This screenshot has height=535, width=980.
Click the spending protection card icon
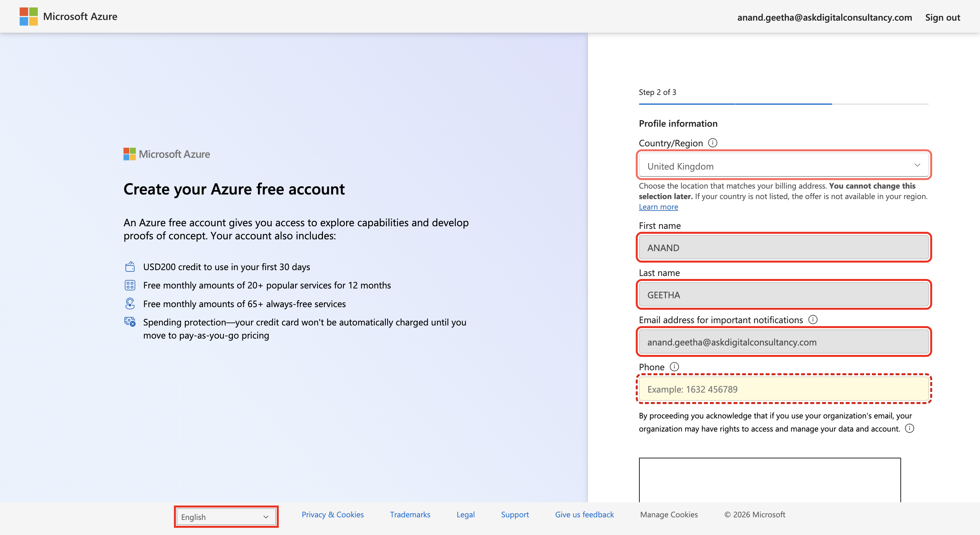click(x=130, y=322)
